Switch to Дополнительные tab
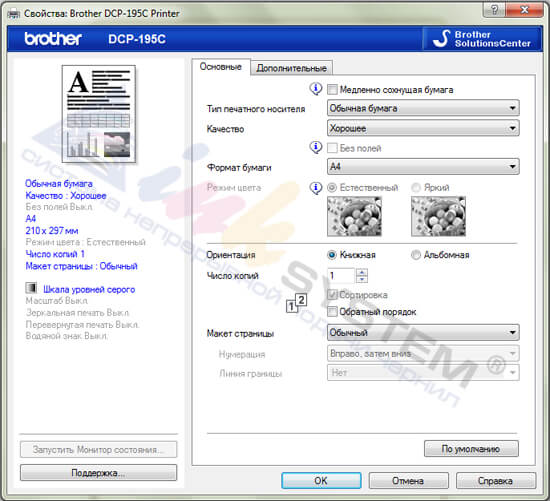550x501 pixels. click(x=291, y=68)
